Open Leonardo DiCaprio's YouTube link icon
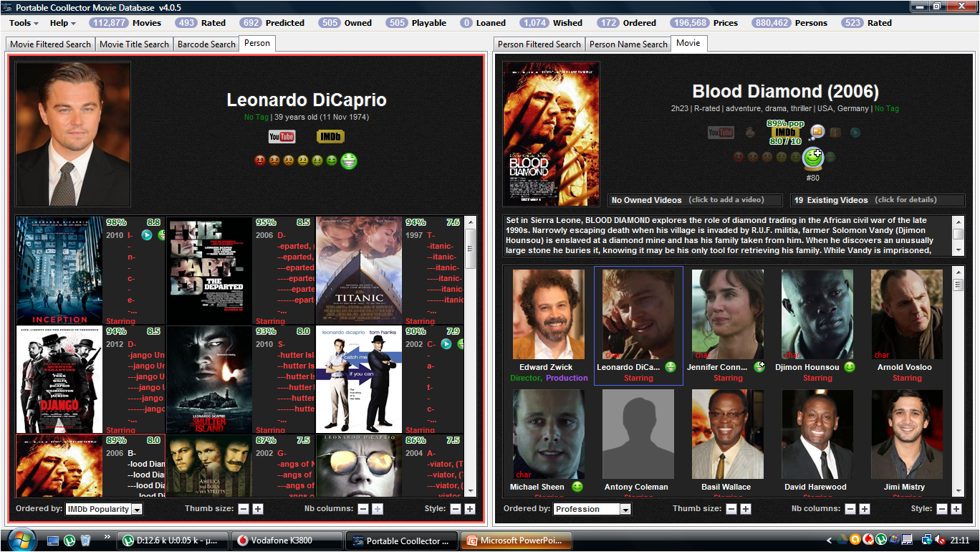 pyautogui.click(x=282, y=136)
